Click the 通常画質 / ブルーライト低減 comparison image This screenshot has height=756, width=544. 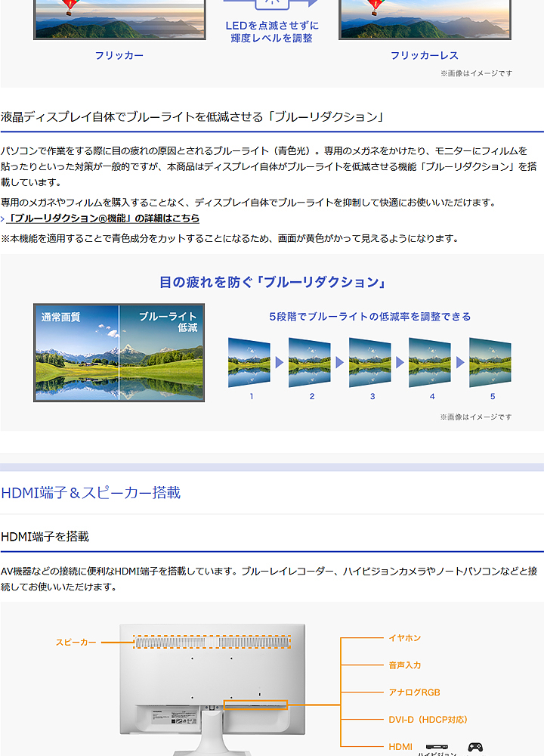119,352
